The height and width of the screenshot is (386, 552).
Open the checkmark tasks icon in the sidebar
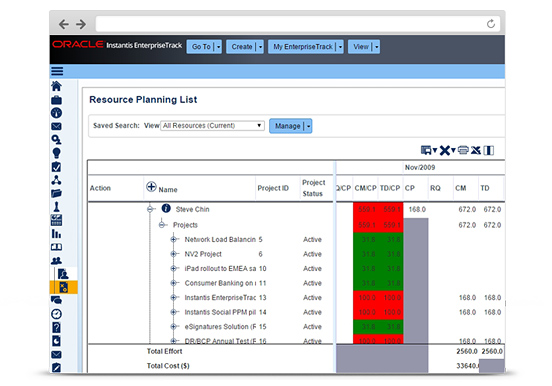(56, 166)
